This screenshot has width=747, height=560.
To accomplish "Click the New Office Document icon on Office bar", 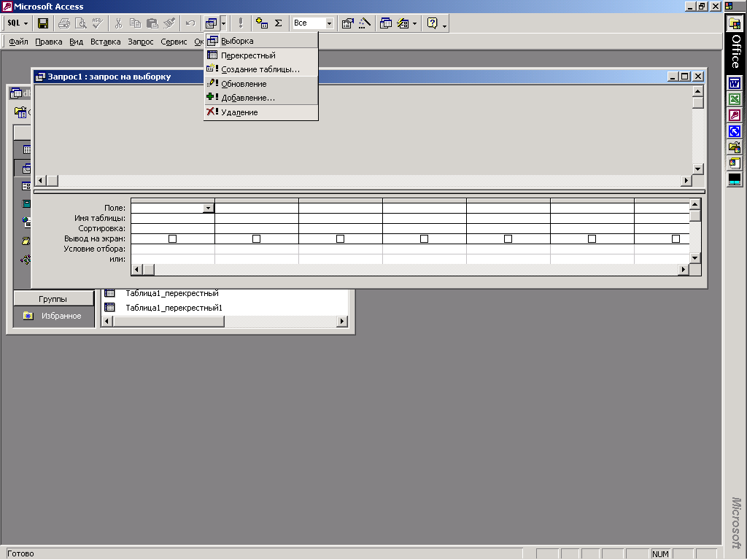I will click(735, 163).
